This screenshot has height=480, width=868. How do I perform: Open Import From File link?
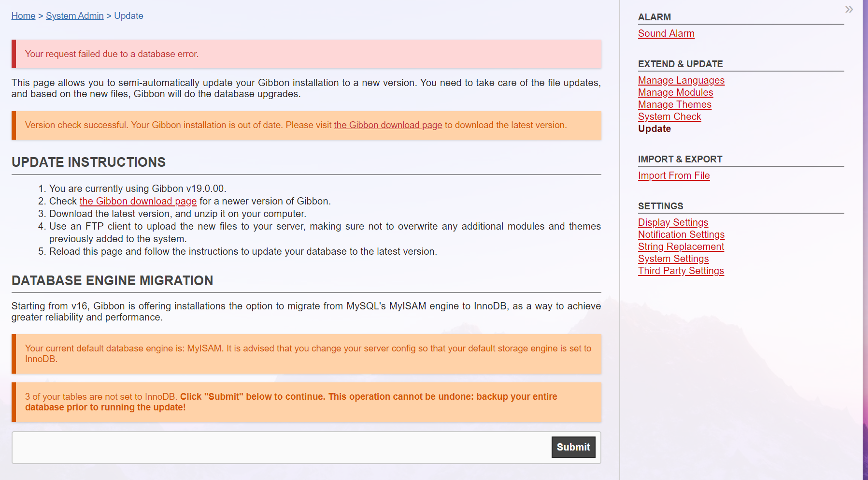pos(674,175)
